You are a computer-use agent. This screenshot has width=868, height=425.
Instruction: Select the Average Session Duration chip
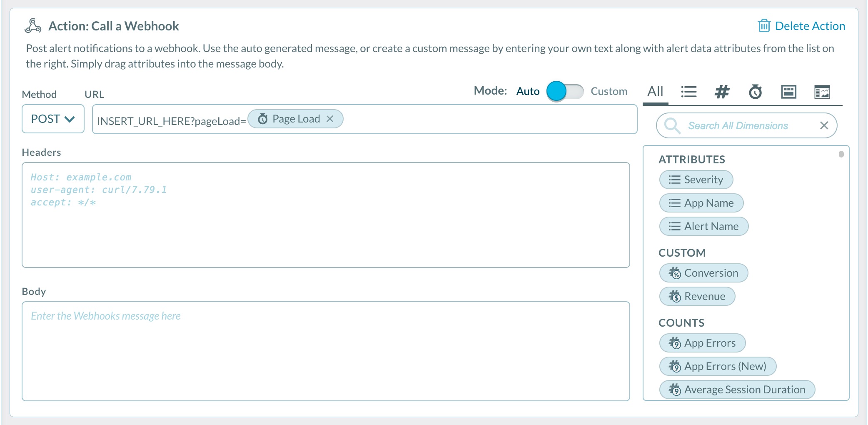[x=737, y=390]
